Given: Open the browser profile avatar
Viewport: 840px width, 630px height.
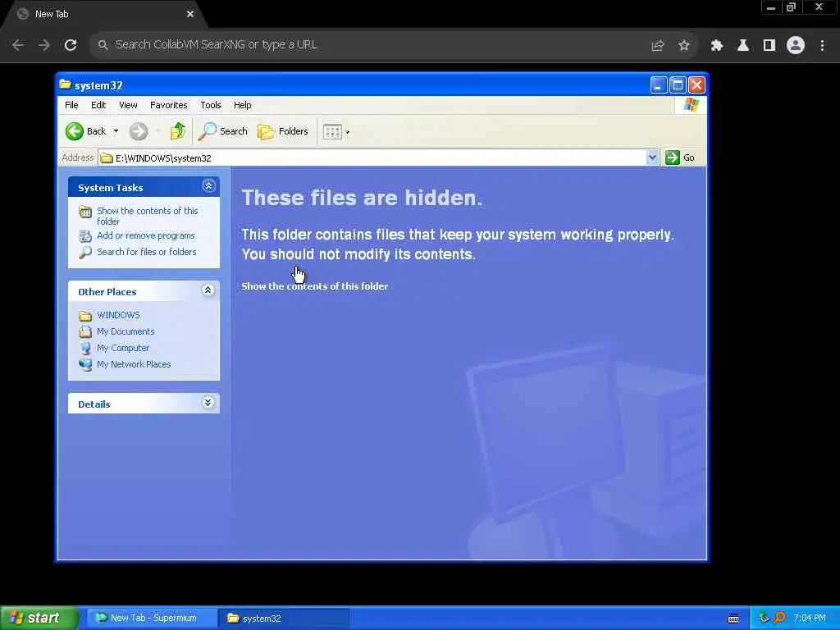Looking at the screenshot, I should coord(796,46).
